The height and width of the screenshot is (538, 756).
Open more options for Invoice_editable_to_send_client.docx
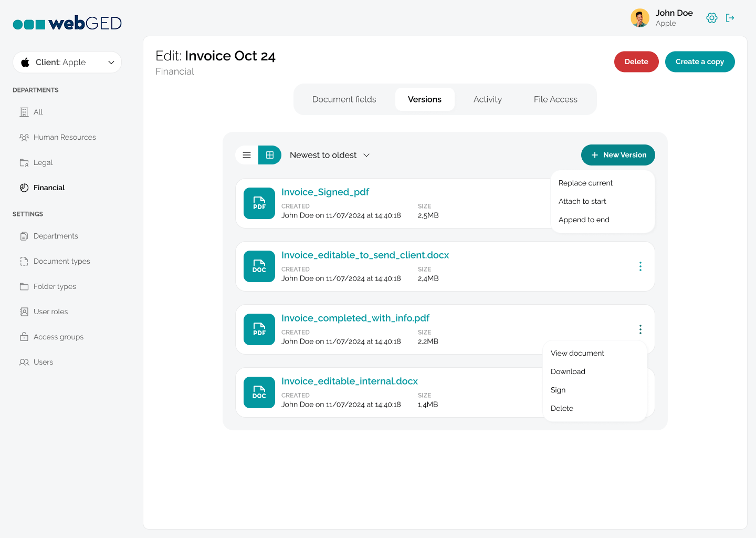(640, 266)
